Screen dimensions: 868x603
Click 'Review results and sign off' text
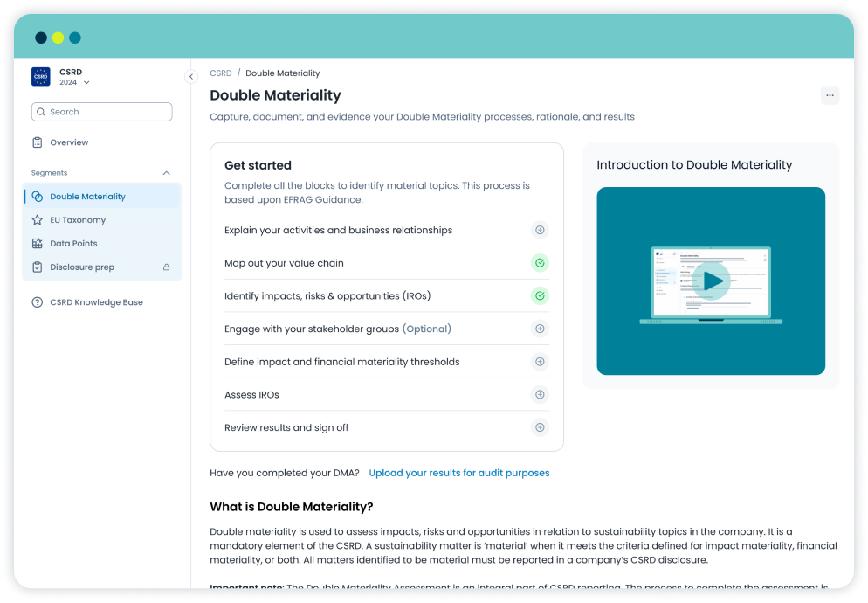click(x=286, y=427)
